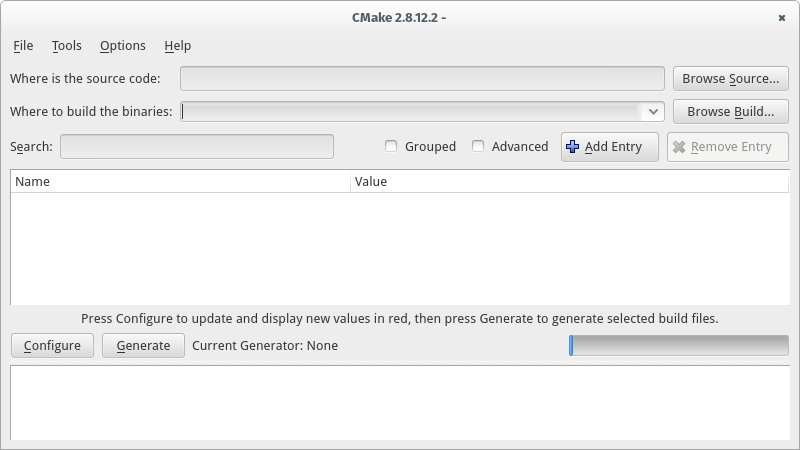Viewport: 800px width, 450px height.
Task: Toggle the Advanced checkbox
Action: (x=478, y=146)
